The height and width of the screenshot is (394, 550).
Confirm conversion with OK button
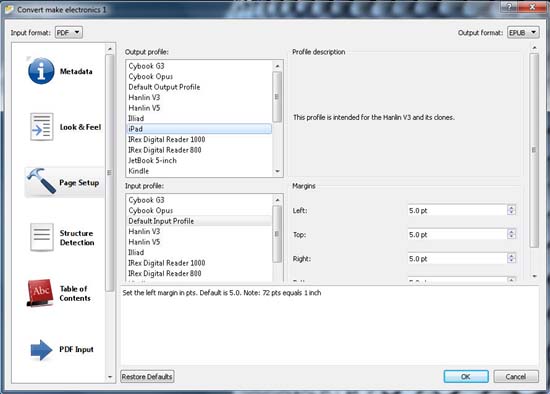pyautogui.click(x=466, y=377)
